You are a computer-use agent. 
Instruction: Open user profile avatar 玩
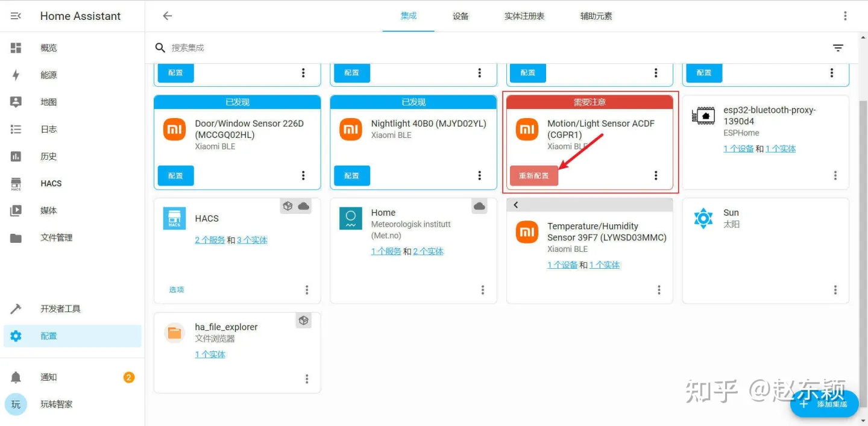(x=16, y=404)
